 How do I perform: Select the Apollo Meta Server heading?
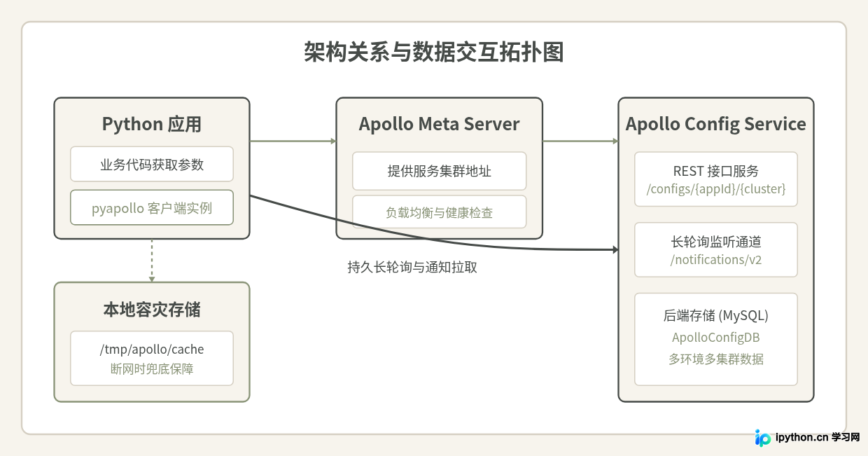point(439,124)
